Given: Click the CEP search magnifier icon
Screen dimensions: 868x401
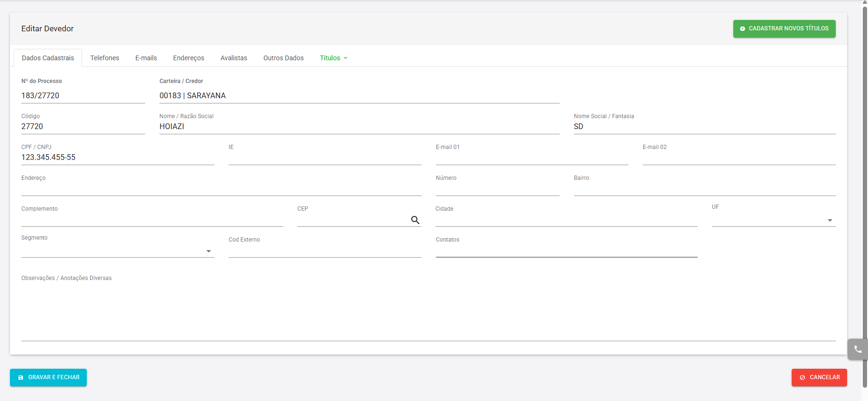Looking at the screenshot, I should [415, 220].
